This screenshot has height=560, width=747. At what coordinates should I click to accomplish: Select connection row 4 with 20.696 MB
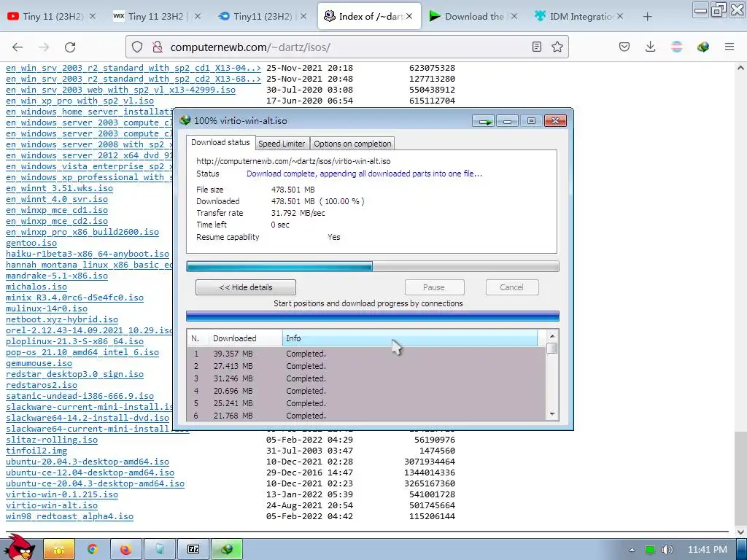[x=366, y=391]
